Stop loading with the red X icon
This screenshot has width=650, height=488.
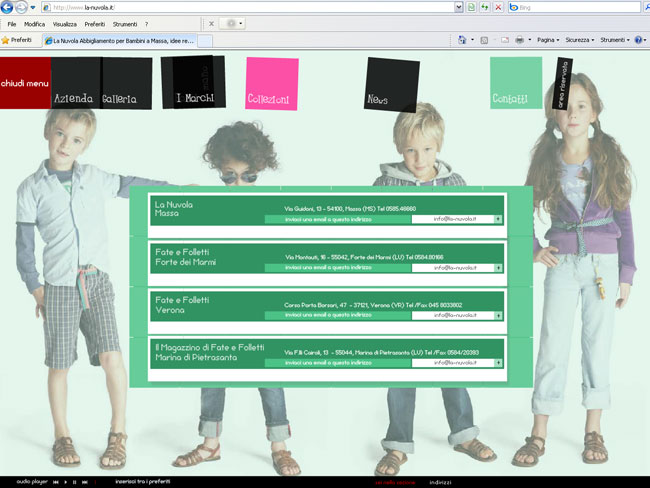pos(498,7)
